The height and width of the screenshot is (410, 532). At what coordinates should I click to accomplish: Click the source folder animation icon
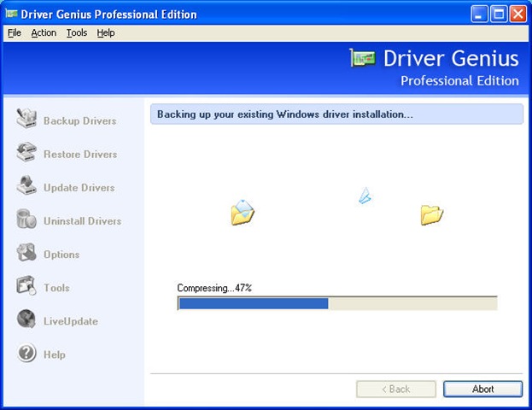(243, 213)
